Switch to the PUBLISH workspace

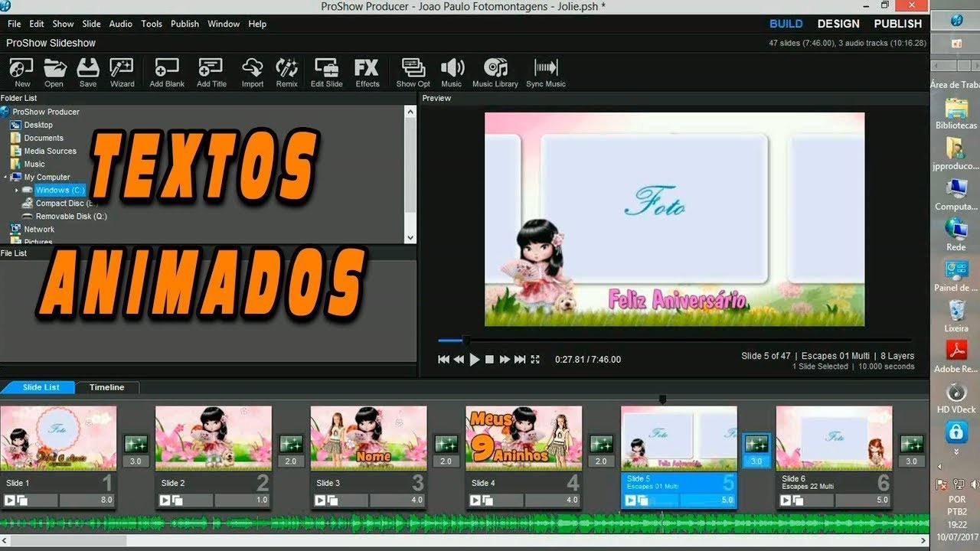[898, 24]
